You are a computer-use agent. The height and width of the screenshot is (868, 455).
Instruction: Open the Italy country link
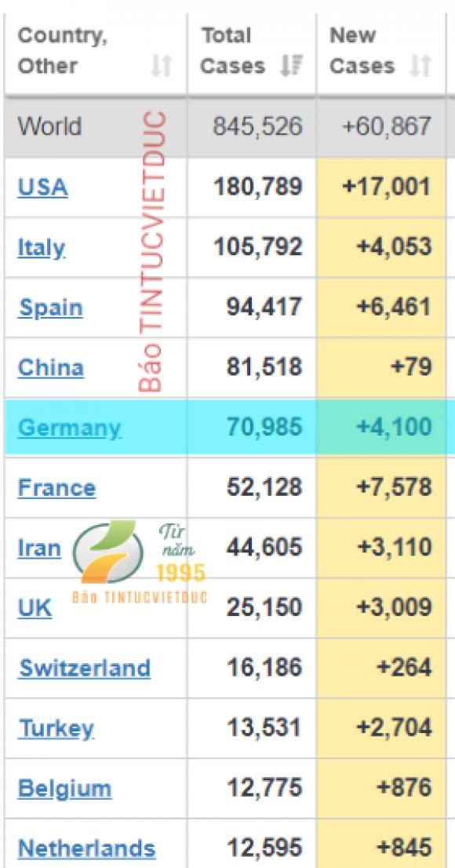click(x=41, y=247)
